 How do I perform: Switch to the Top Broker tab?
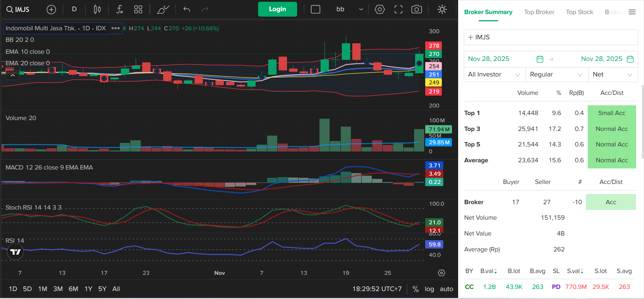539,12
